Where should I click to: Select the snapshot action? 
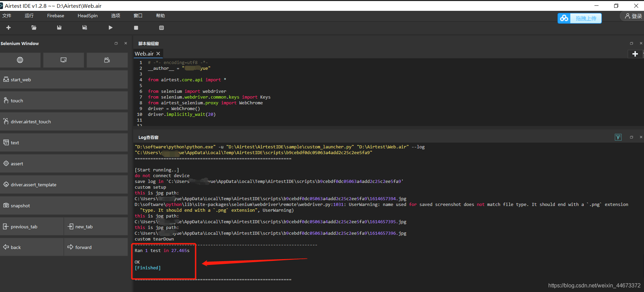64,206
